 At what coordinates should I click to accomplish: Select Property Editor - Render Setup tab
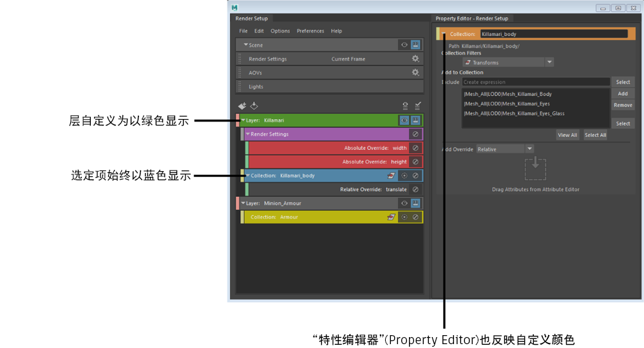pyautogui.click(x=471, y=19)
